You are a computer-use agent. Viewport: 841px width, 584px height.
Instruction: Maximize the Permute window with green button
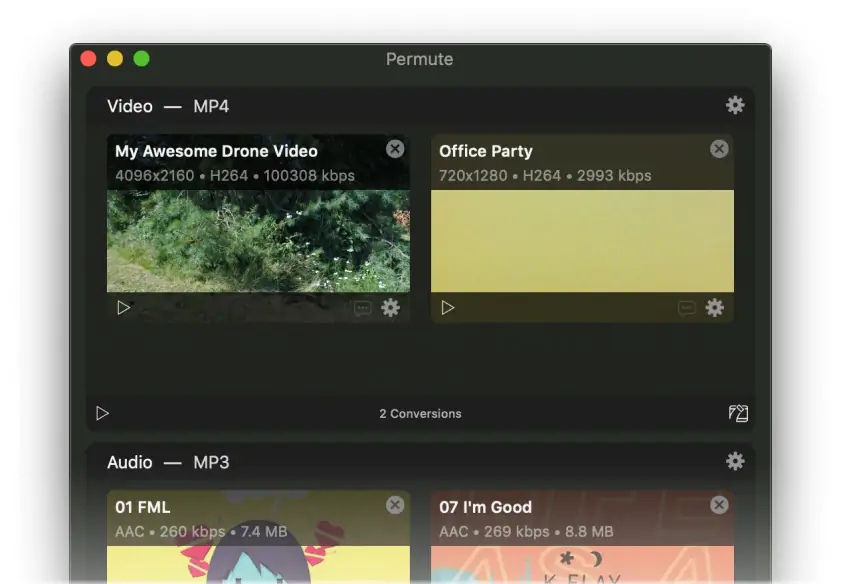[142, 58]
